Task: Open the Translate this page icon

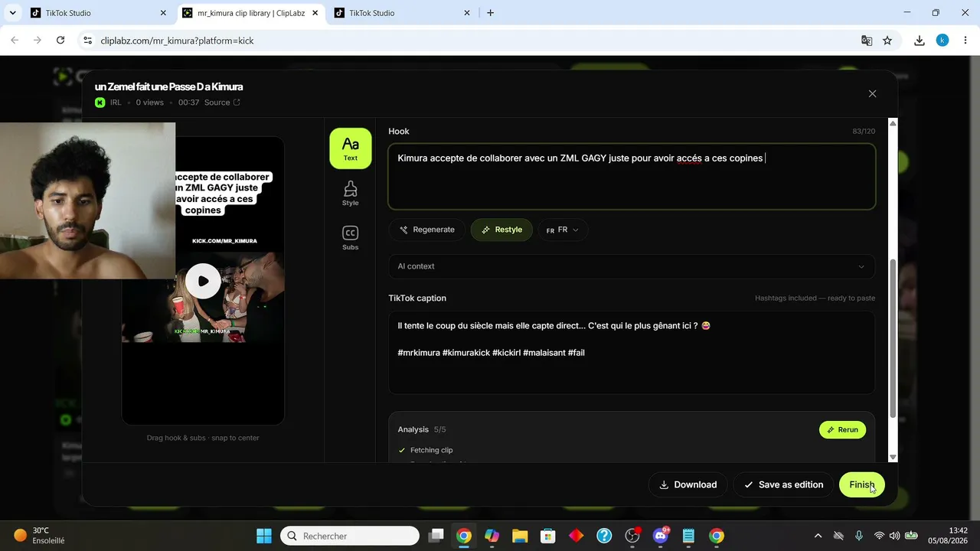Action: tap(867, 41)
